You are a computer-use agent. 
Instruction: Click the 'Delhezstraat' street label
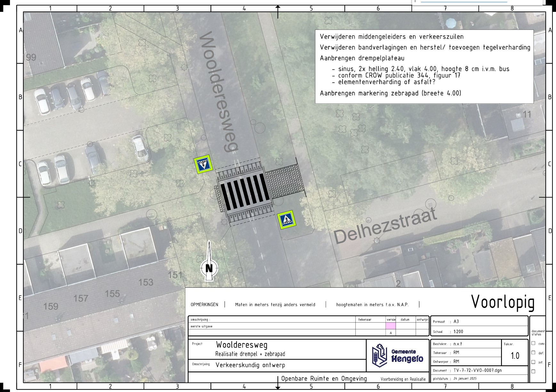(385, 226)
